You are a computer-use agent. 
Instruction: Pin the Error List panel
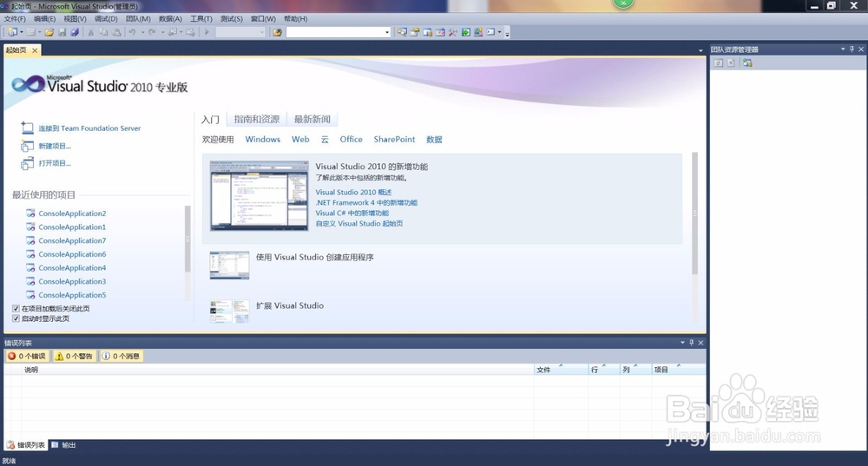692,343
